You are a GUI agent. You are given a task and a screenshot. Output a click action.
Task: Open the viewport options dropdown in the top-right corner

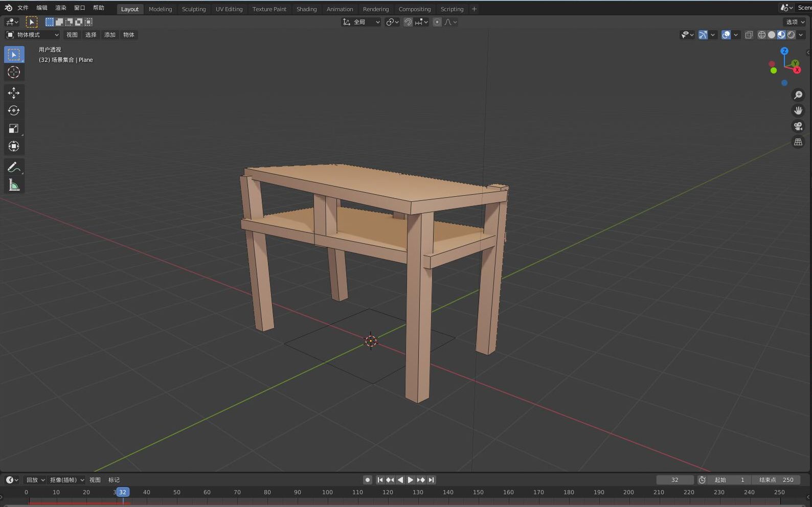(x=795, y=22)
